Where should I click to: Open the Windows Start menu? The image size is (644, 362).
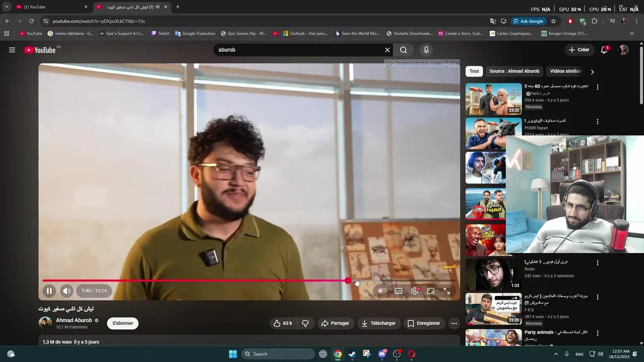coord(233,354)
